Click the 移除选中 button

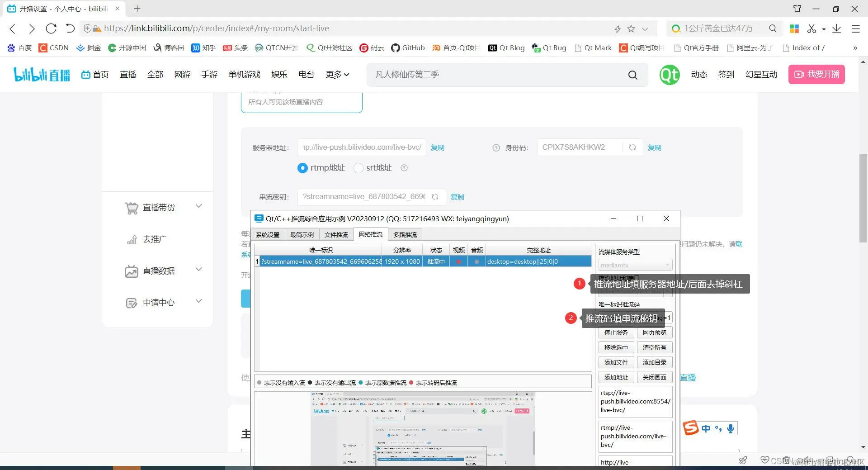(x=616, y=347)
